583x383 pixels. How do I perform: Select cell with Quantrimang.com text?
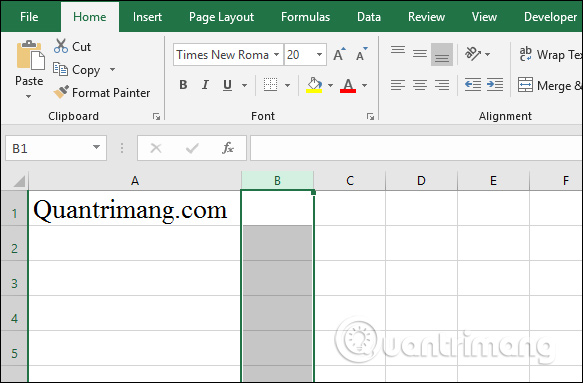pos(135,208)
